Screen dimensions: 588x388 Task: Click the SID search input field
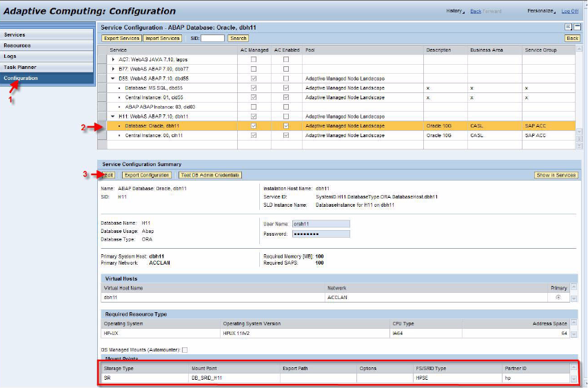click(x=212, y=39)
